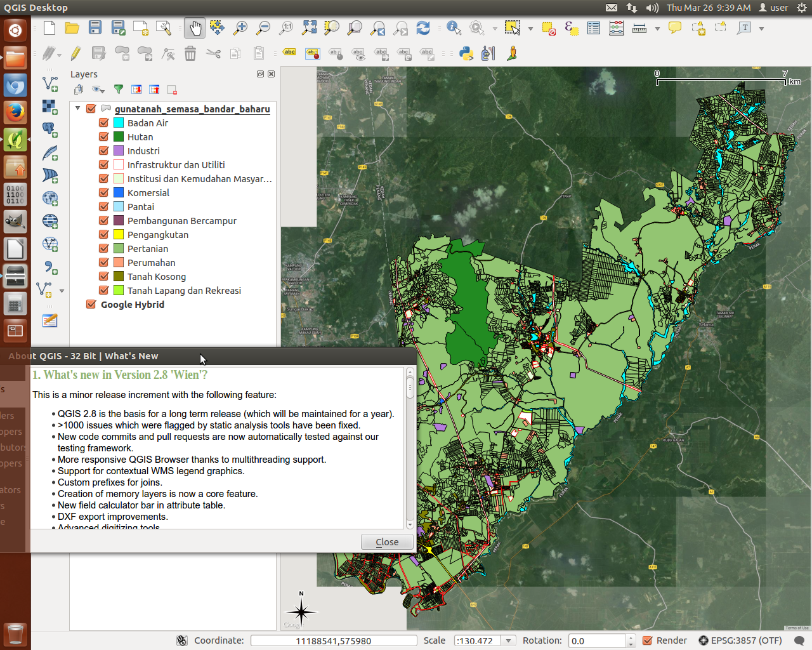The image size is (812, 650).
Task: Select the Zoom In magnifier tool
Action: point(240,28)
